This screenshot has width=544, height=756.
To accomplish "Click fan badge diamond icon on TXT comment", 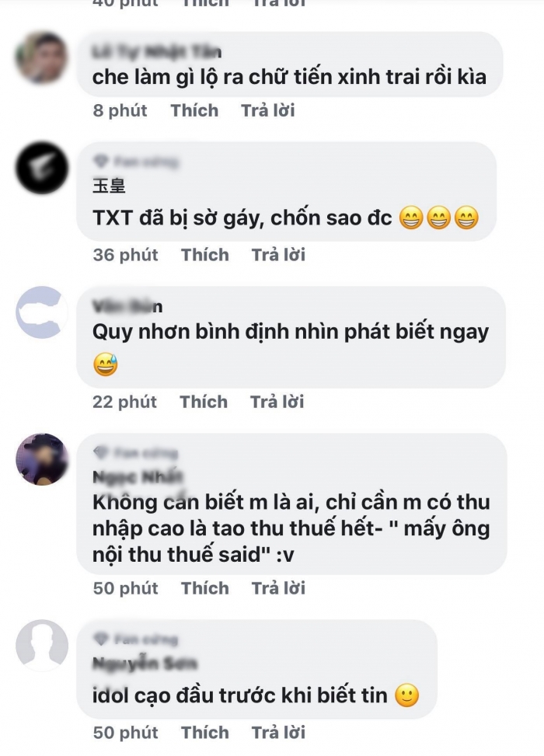I will (x=101, y=161).
